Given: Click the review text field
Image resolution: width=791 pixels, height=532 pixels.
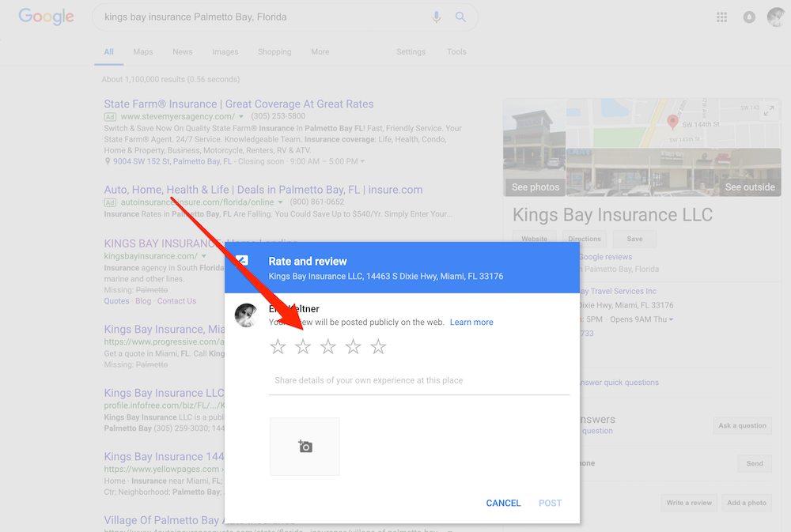Looking at the screenshot, I should coord(418,381).
